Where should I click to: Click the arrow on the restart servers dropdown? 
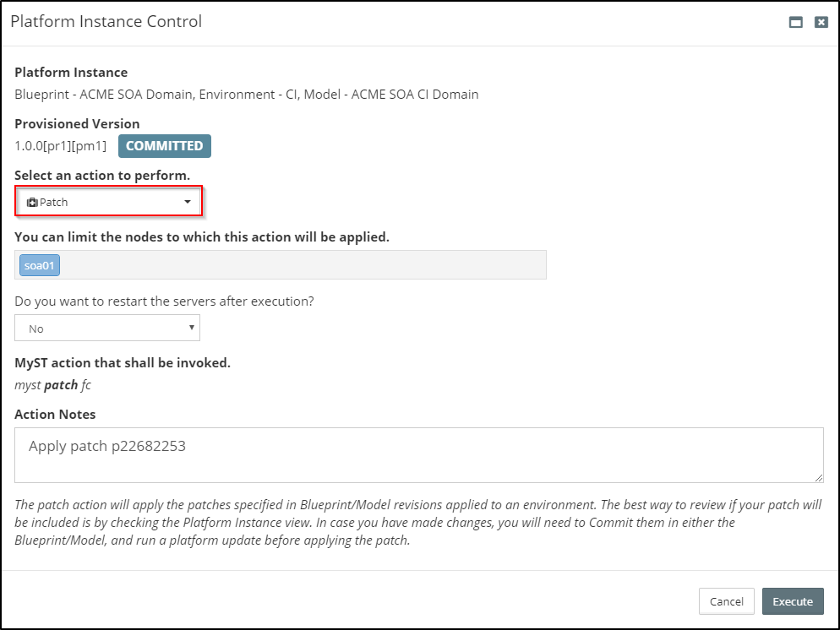[x=192, y=328]
